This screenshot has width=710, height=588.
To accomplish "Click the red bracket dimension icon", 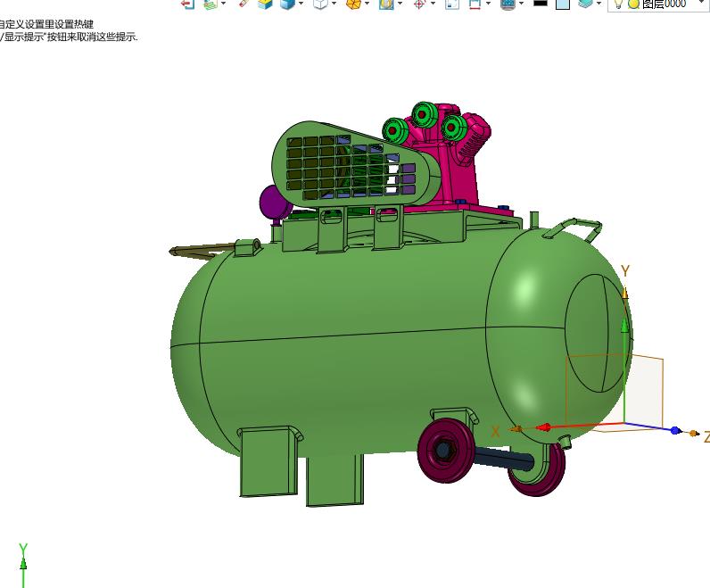I will point(475,4).
